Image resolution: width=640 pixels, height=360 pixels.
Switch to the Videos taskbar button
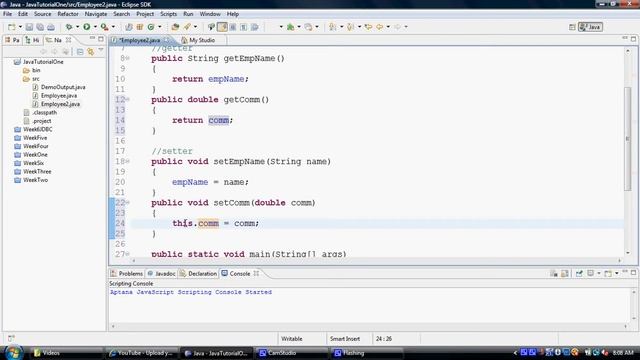click(x=67, y=353)
